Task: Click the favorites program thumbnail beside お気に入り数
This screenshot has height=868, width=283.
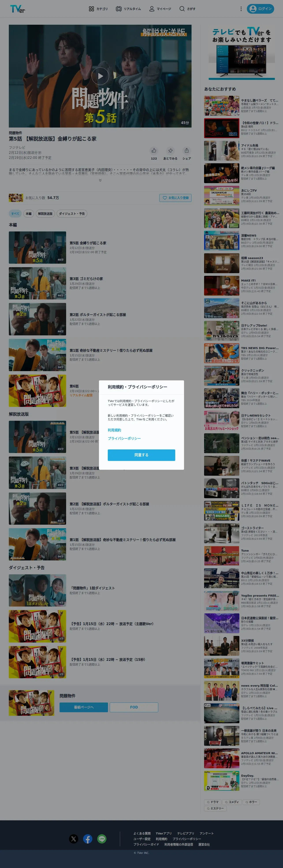Action: pyautogui.click(x=16, y=198)
